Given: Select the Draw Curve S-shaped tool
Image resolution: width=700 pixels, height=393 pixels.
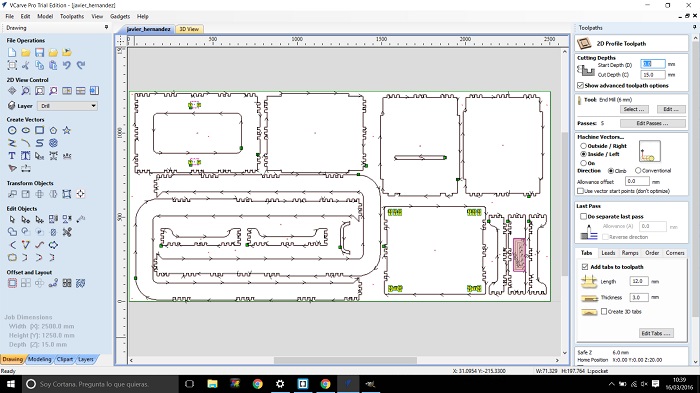Looking at the screenshot, I should pos(39,143).
